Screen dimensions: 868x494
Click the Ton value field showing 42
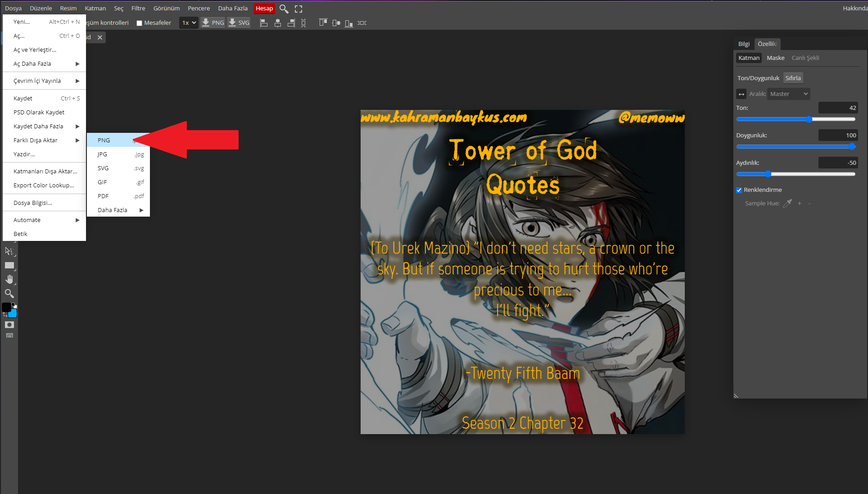tap(838, 108)
